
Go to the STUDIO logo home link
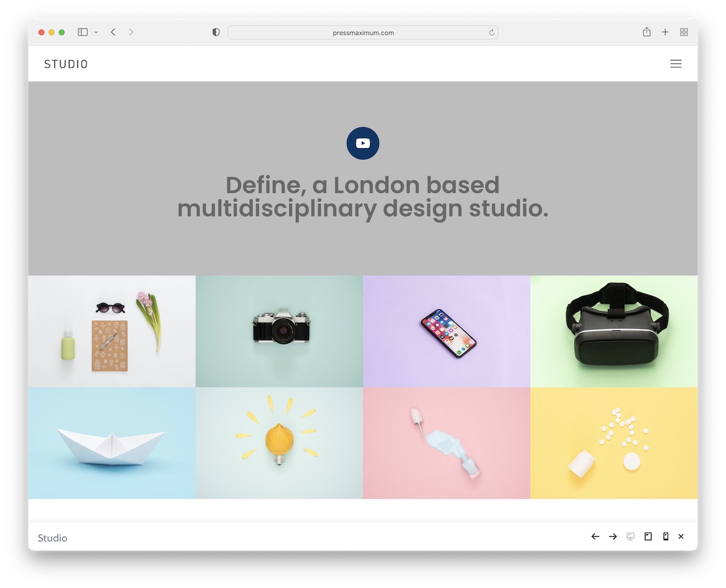[66, 64]
